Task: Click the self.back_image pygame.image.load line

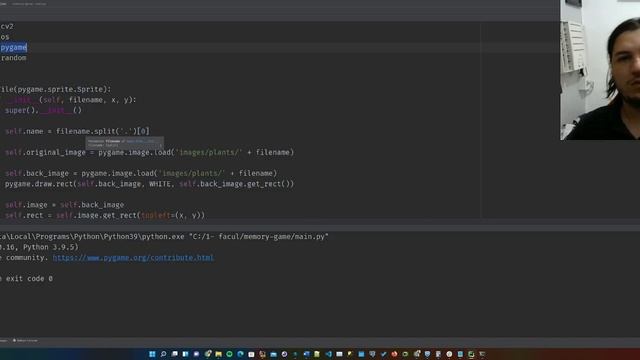Action: 141,173
